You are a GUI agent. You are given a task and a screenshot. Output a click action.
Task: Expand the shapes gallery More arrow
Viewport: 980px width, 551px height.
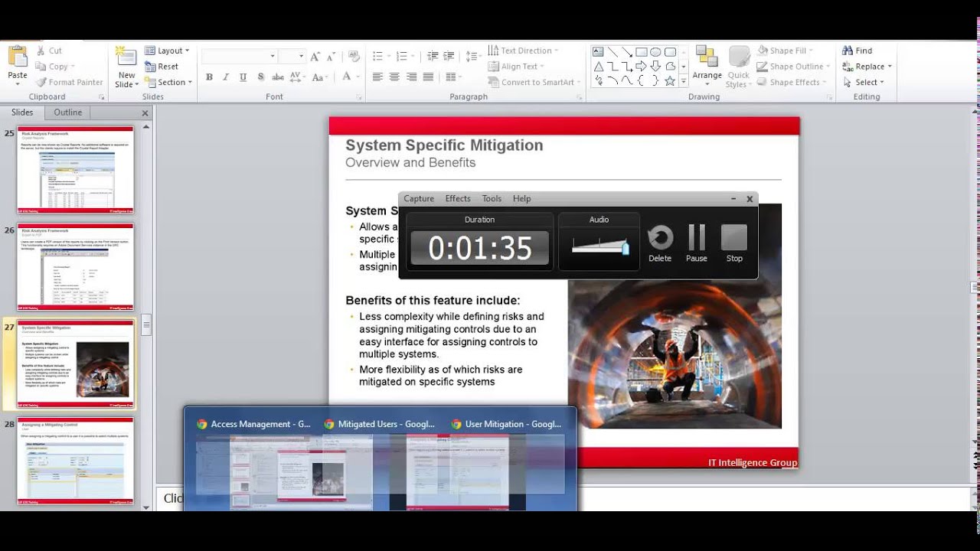[x=684, y=81]
